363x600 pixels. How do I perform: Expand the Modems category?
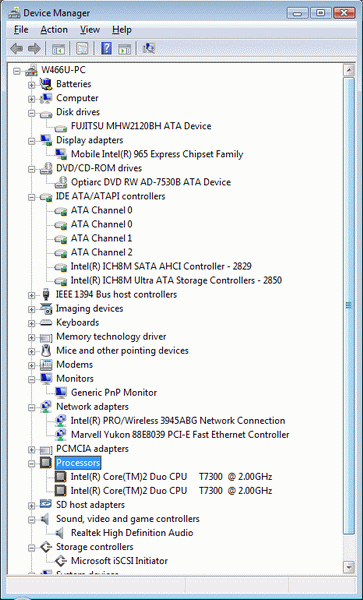tap(31, 366)
